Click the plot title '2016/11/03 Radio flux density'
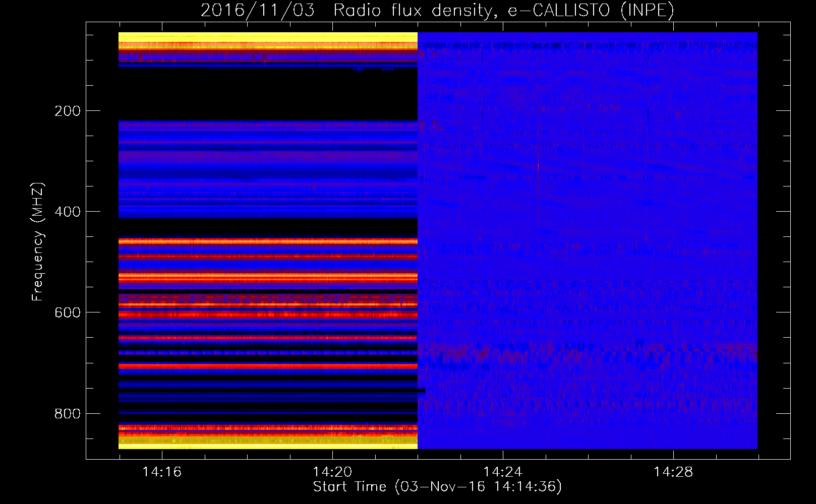The height and width of the screenshot is (504, 816). pyautogui.click(x=437, y=11)
